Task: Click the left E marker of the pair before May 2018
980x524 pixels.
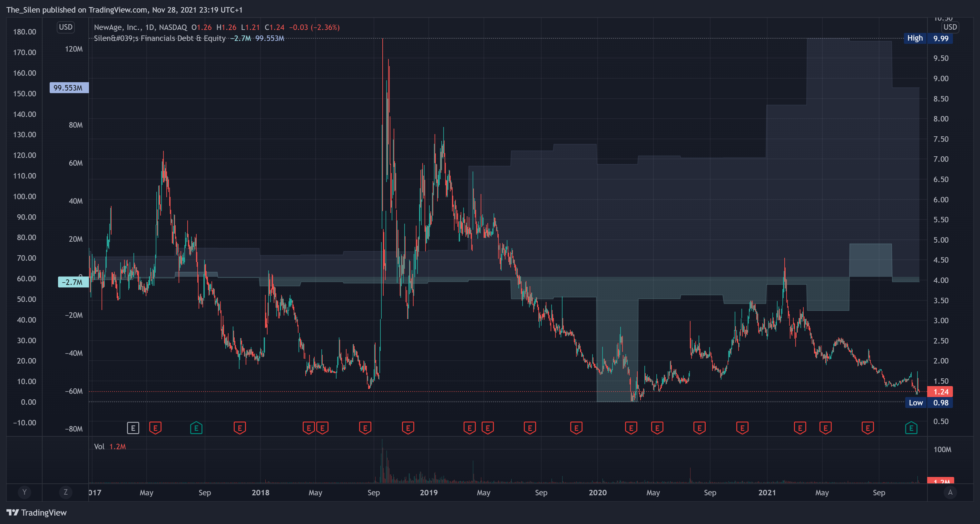Action: 309,428
